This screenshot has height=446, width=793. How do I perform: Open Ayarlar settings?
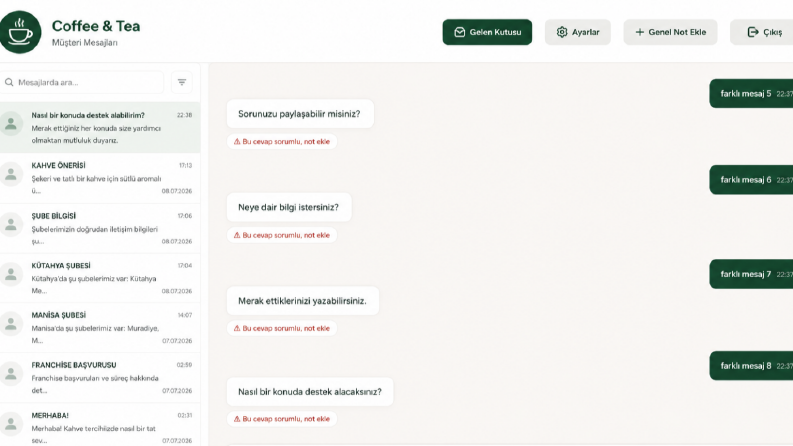[x=578, y=32]
